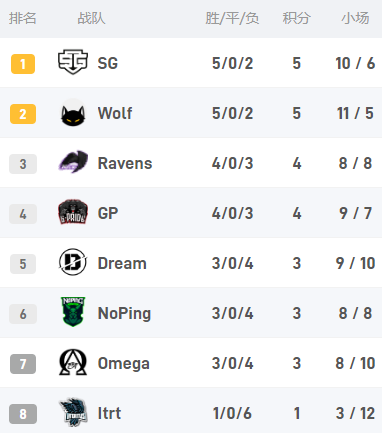Click the 排名 column header
382x433 pixels.
23,18
